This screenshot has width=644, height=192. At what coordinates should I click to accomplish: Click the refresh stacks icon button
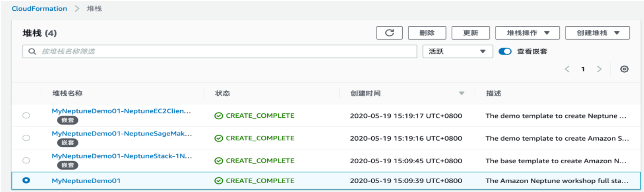click(389, 33)
